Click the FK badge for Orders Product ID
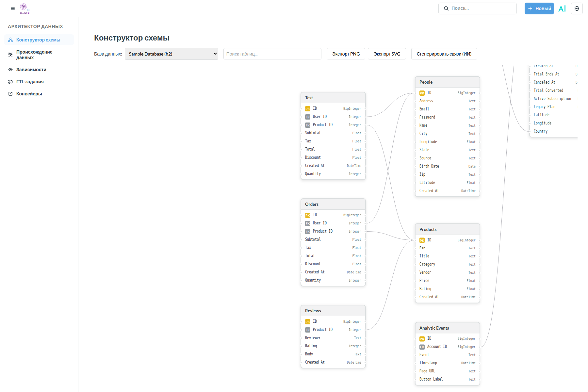The width and height of the screenshot is (588, 392). (308, 232)
